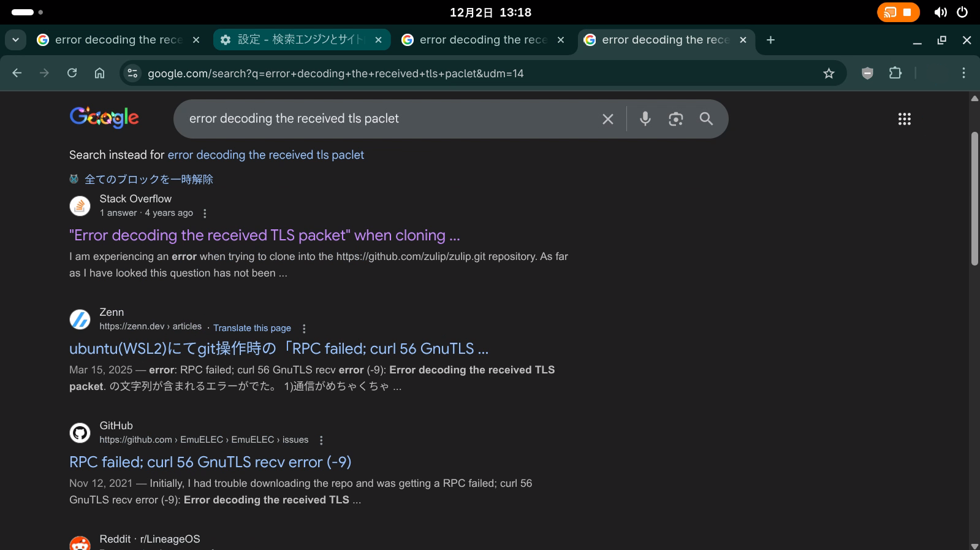Image resolution: width=980 pixels, height=550 pixels.
Task: Open the Stack Overflow TLS packet result
Action: [x=264, y=235]
